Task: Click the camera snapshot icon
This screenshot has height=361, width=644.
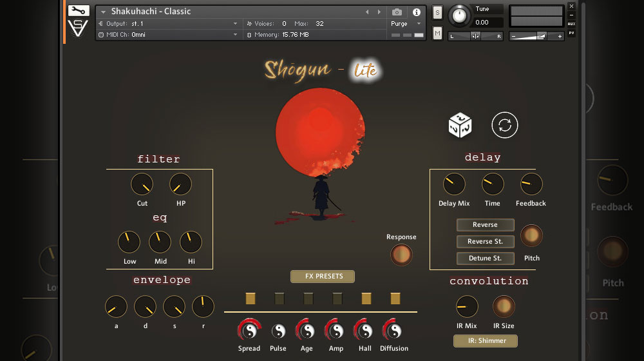Action: 397,12
